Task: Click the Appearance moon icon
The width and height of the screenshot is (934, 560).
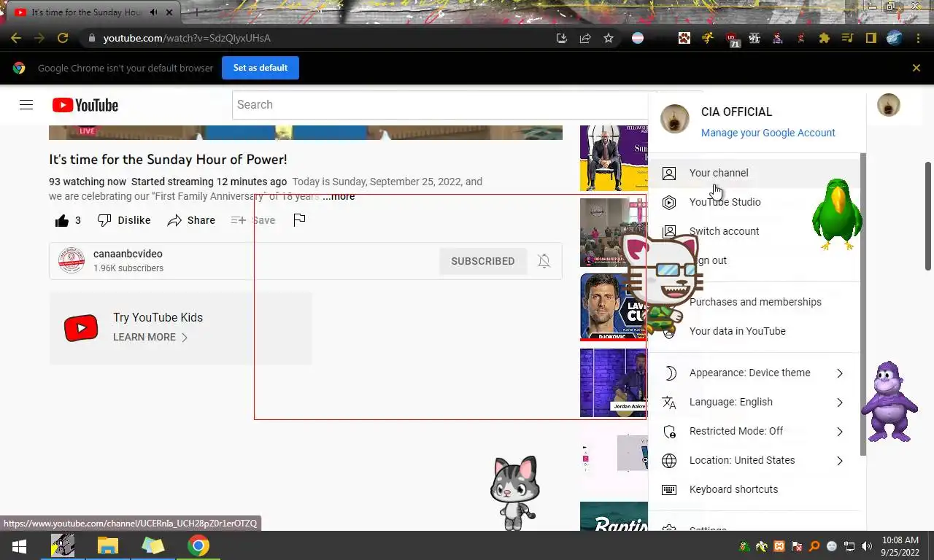Action: pos(669,373)
